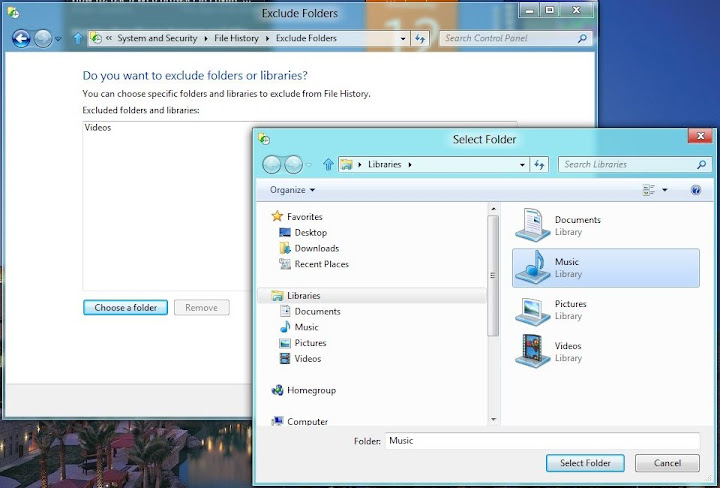Select Pictures in the navigation tree
The image size is (720, 488).
[303, 343]
